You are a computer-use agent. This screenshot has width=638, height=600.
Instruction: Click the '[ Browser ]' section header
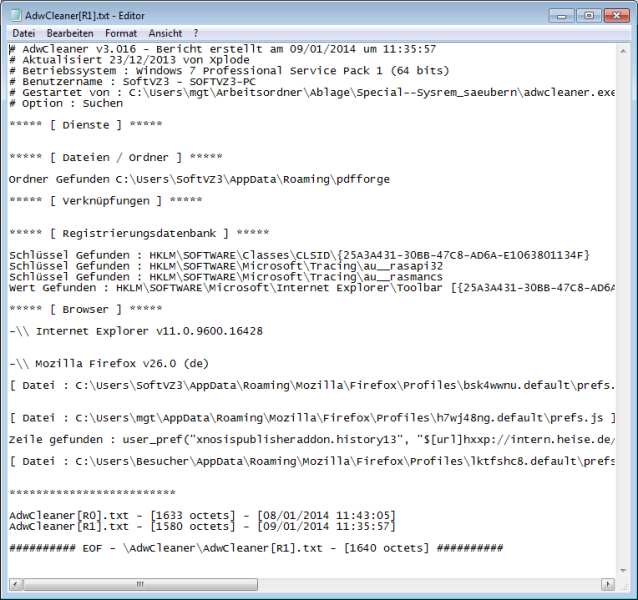(86, 310)
